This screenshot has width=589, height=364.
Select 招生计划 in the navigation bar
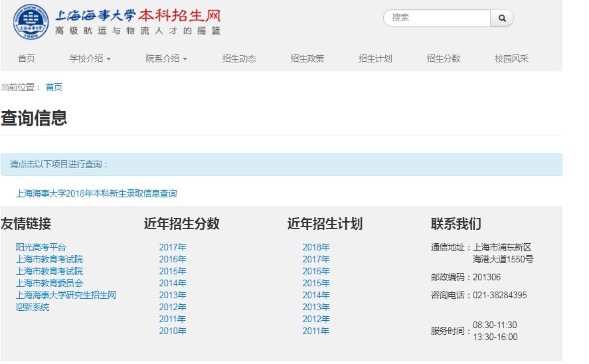[375, 58]
